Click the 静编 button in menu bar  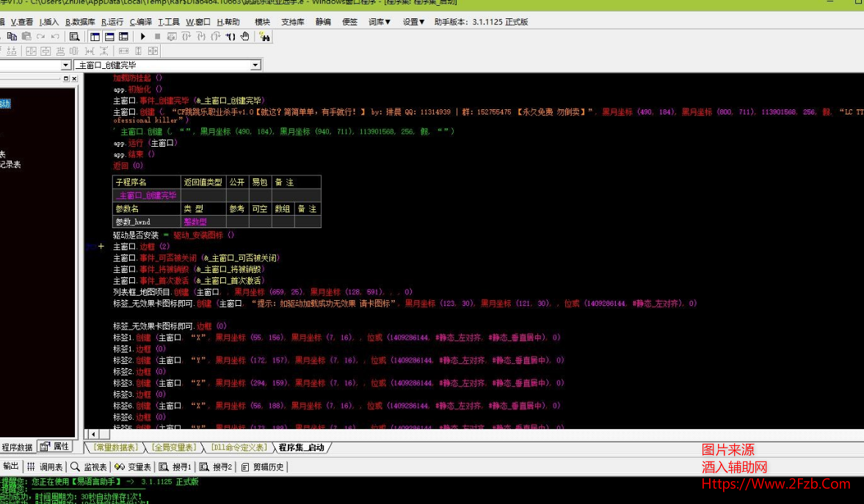click(323, 22)
